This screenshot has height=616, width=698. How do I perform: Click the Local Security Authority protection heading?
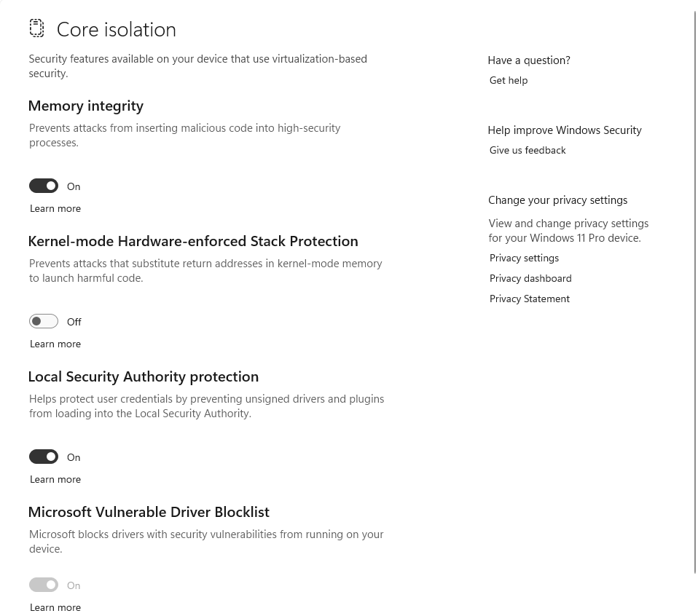tap(144, 377)
